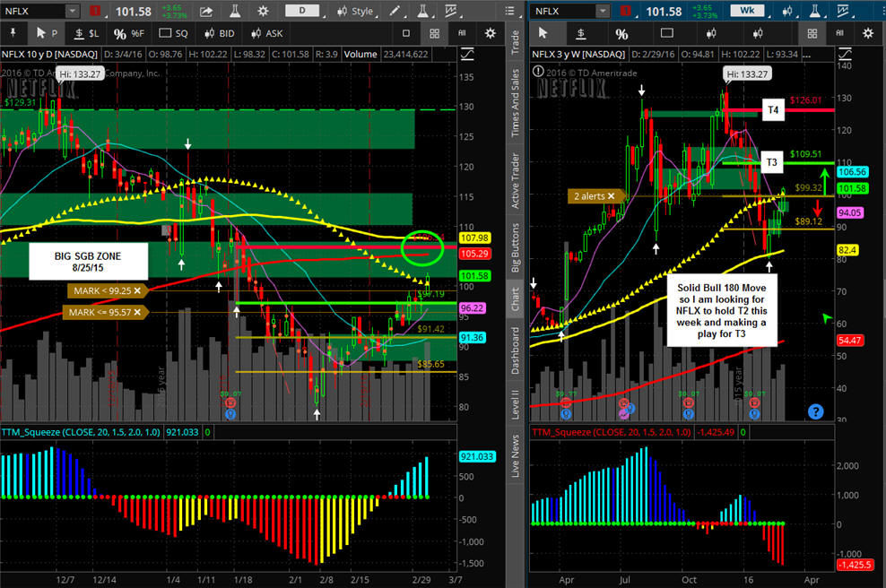This screenshot has height=588, width=886.
Task: Expand the right NFLX symbol dropdown arrow
Action: coord(603,12)
